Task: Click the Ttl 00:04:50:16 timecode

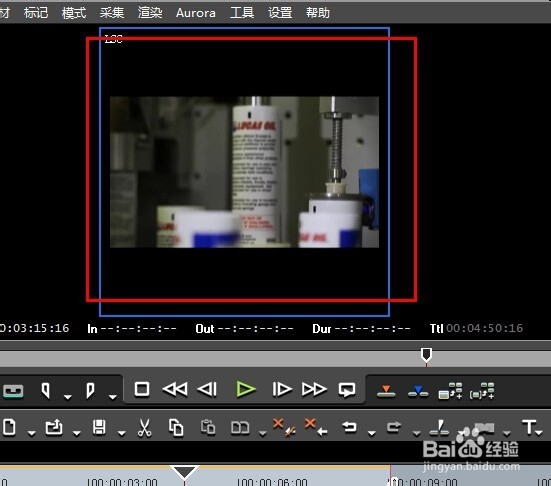Action: [476, 328]
